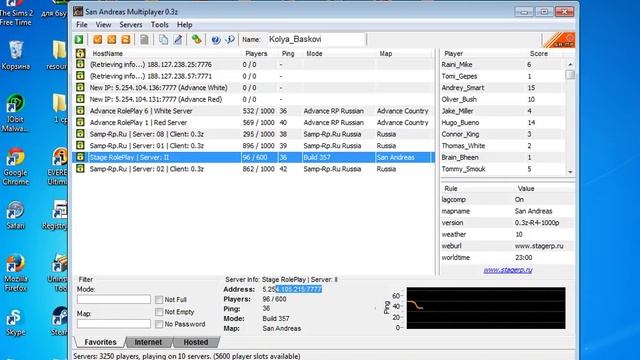Click the lock icon column header
This screenshot has height=360, width=640.
click(80, 53)
